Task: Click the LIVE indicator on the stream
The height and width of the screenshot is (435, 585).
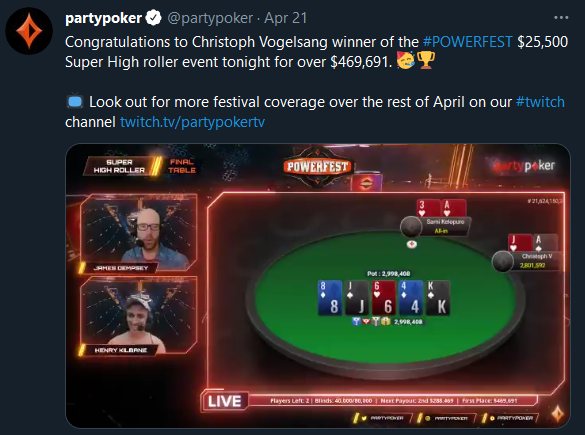Action: [225, 401]
